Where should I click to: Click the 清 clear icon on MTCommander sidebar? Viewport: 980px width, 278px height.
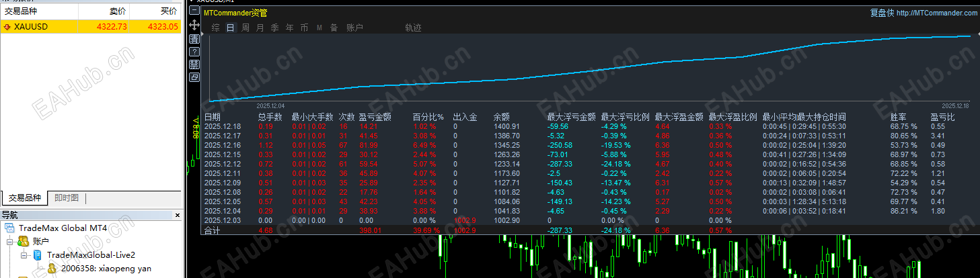click(x=194, y=38)
